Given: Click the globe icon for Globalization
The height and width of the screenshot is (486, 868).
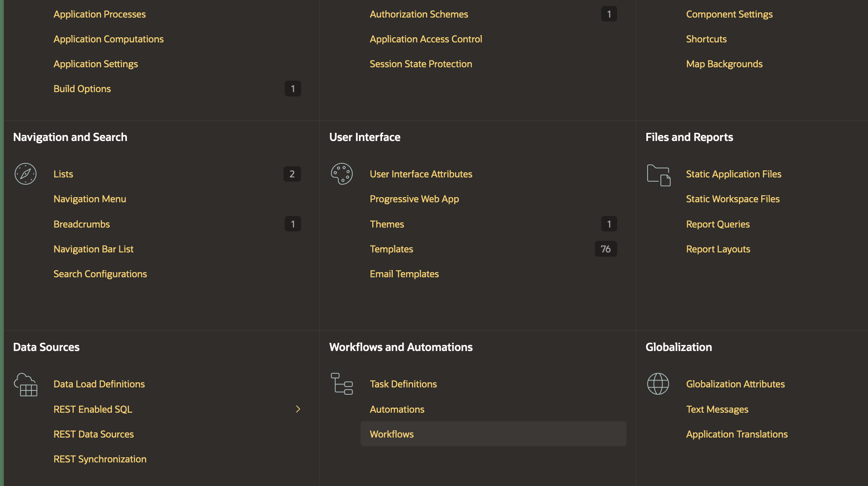Looking at the screenshot, I should [x=658, y=384].
